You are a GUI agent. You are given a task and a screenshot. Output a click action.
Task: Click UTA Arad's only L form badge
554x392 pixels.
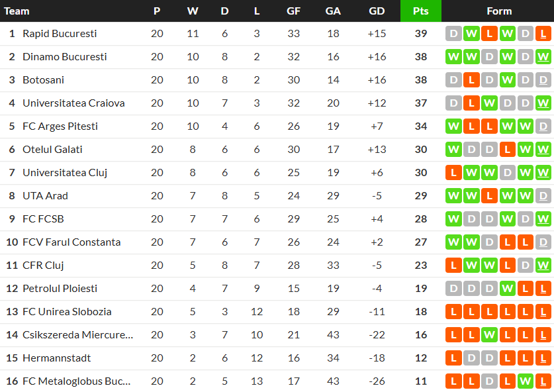click(489, 196)
